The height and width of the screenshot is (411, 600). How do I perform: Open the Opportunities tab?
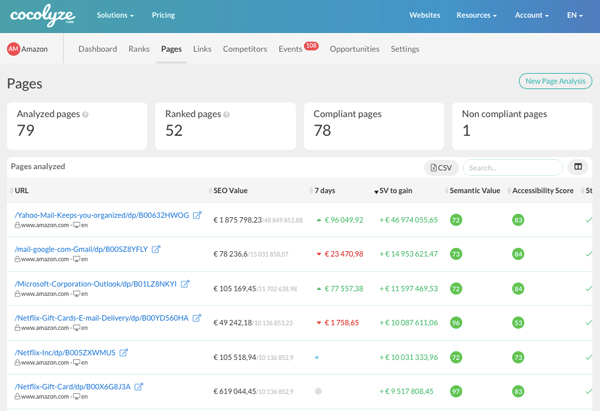pos(354,49)
